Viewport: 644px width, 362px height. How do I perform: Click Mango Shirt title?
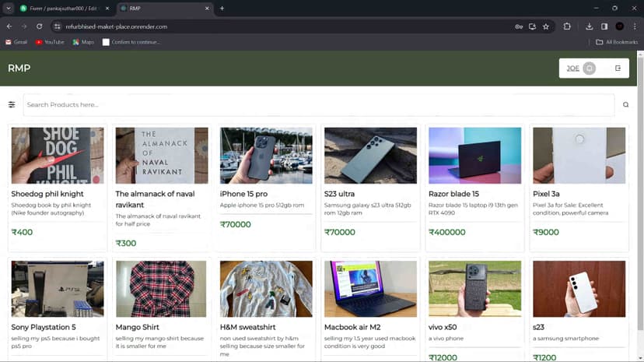tap(137, 328)
